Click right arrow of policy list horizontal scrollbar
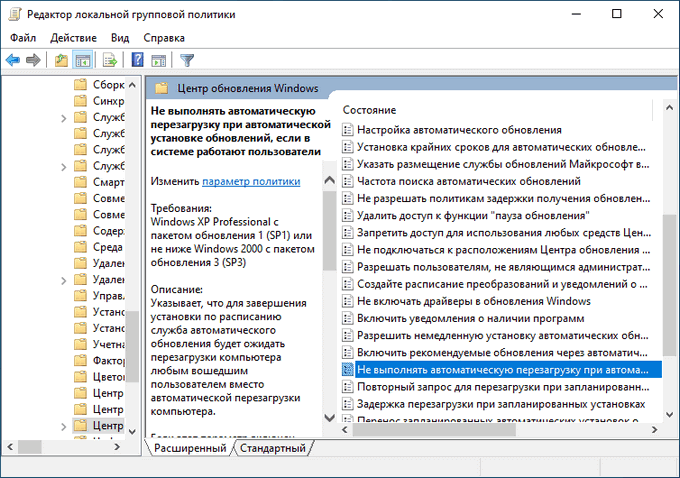Viewport: 680px width, 478px height. click(x=654, y=430)
